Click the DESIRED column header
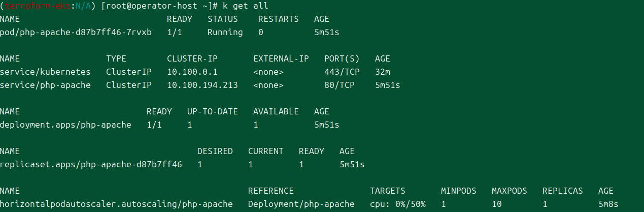Image resolution: width=644 pixels, height=212 pixels. pos(215,152)
